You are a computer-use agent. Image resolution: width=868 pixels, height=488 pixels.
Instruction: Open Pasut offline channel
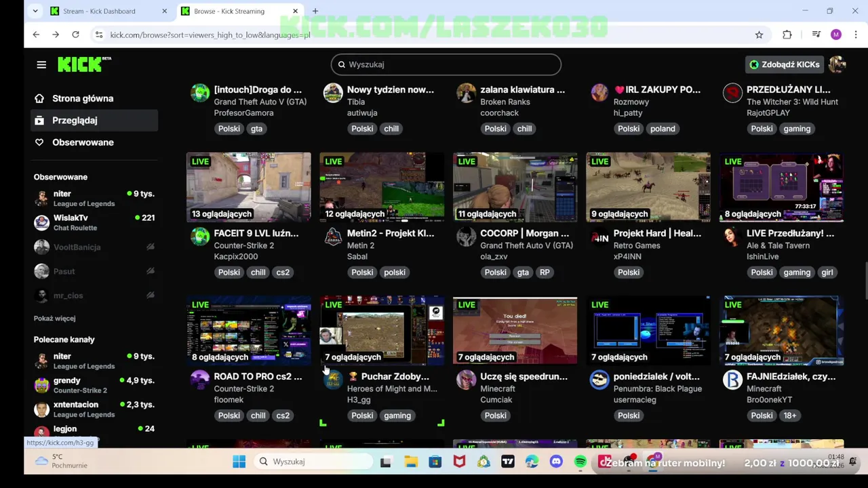point(95,271)
